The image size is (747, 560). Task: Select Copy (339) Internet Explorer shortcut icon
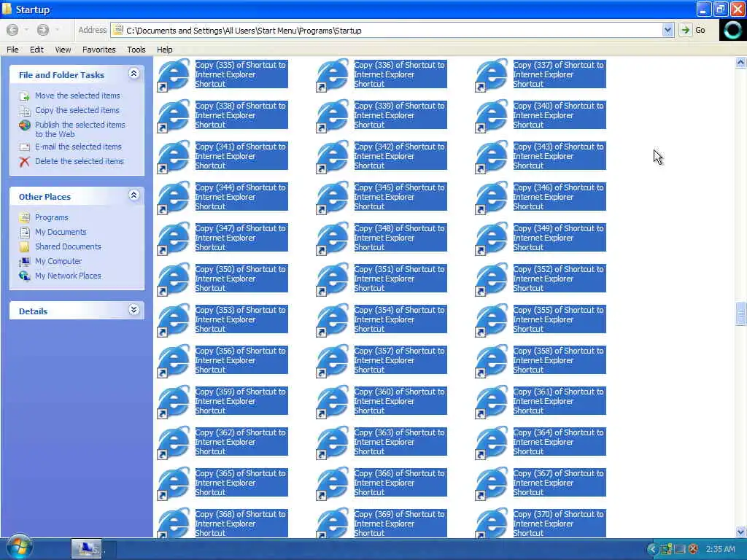(x=333, y=116)
